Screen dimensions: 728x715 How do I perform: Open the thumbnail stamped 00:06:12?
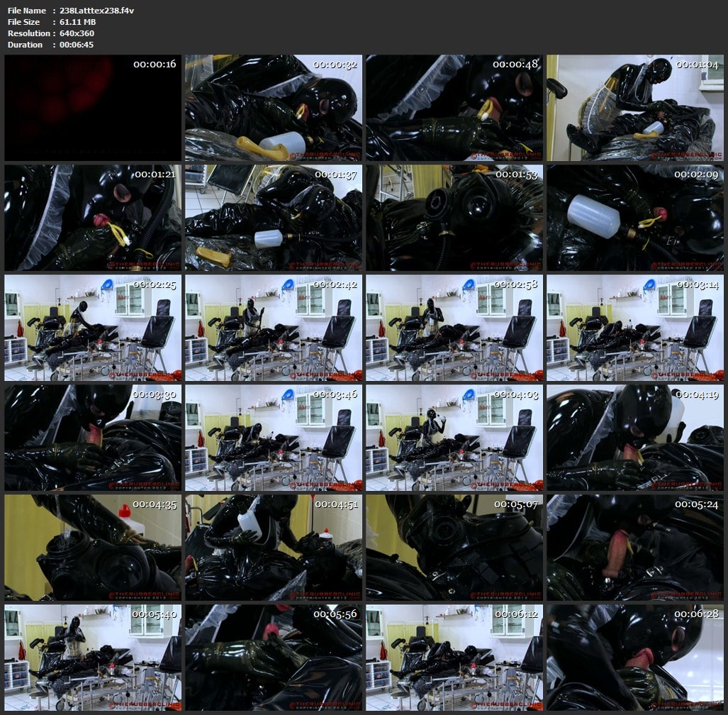(454, 658)
